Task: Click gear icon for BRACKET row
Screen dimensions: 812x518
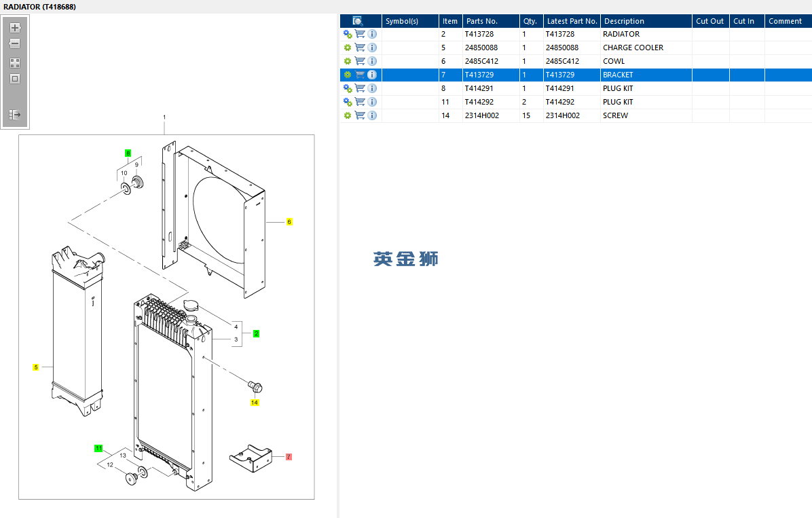Action: (x=348, y=75)
